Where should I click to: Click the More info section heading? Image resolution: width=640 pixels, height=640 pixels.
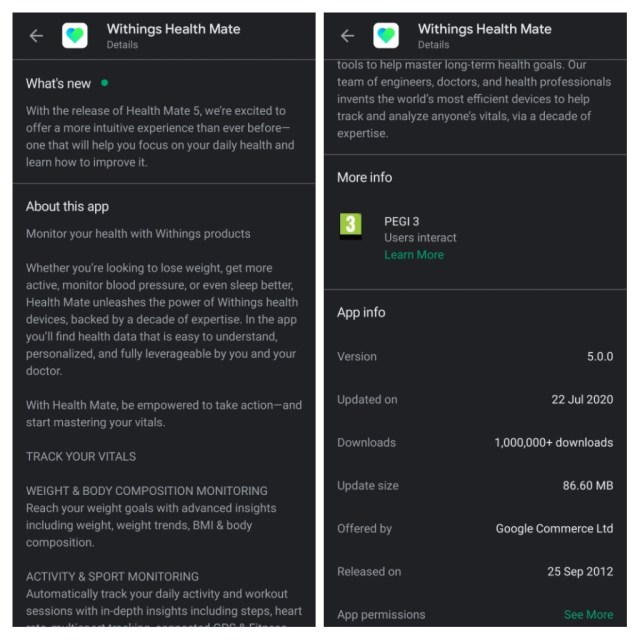click(364, 178)
